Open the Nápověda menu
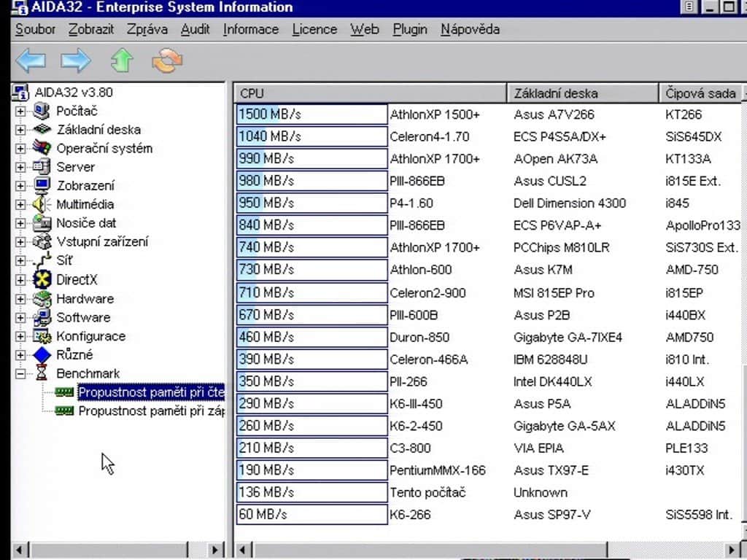 471,29
